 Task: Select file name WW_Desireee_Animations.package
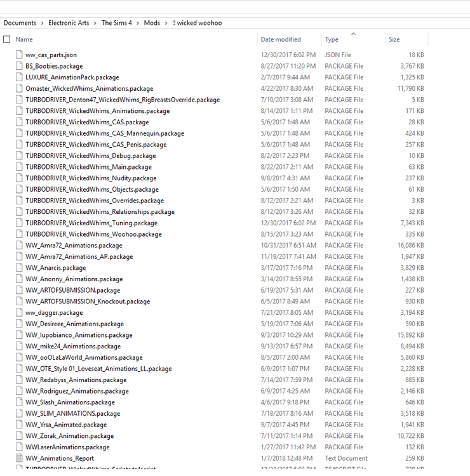click(x=75, y=324)
